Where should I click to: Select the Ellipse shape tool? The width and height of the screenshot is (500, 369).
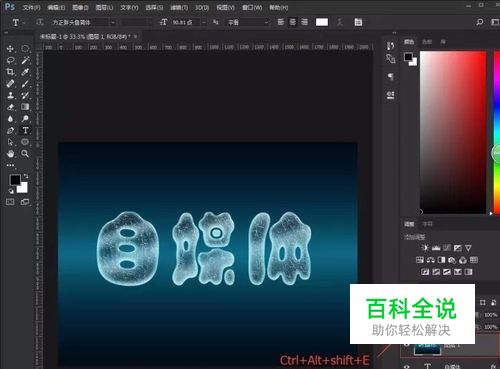pyautogui.click(x=25, y=142)
